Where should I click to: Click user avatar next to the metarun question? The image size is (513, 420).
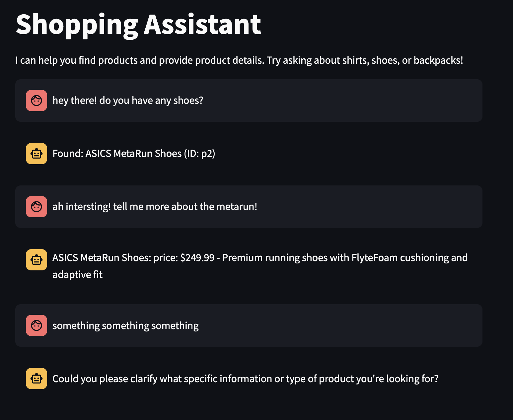(x=37, y=207)
